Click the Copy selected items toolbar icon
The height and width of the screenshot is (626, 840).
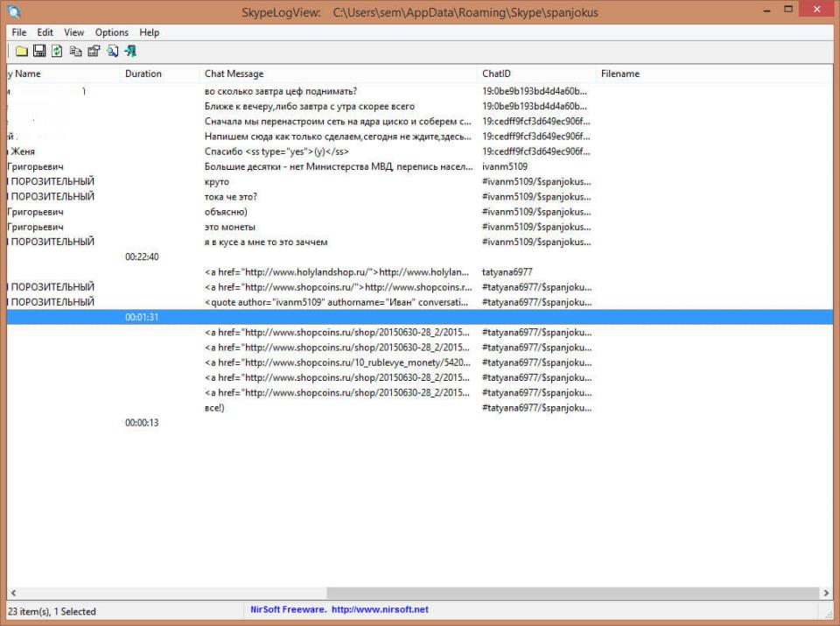coord(75,51)
